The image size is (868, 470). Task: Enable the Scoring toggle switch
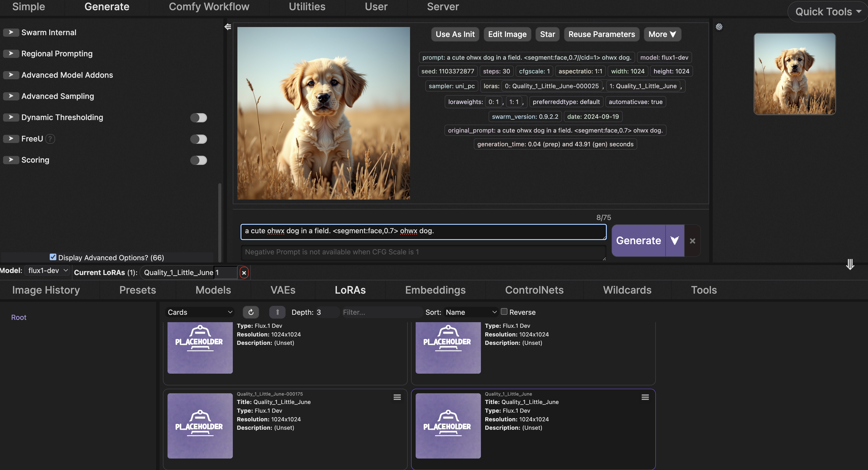pos(198,160)
